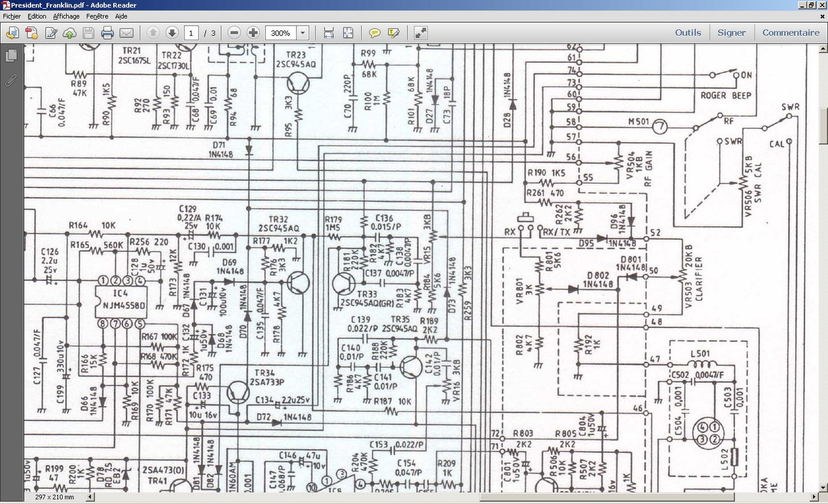Fit page to window width
The height and width of the screenshot is (504, 828).
329,32
